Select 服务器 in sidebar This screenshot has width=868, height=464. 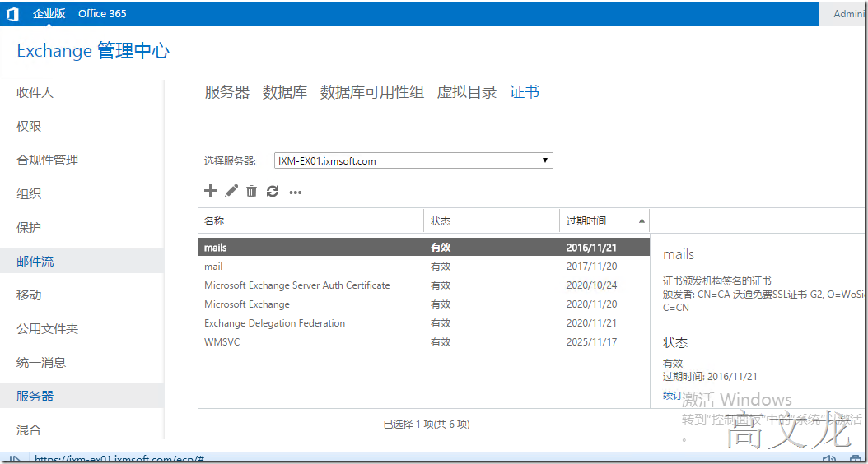coord(82,396)
